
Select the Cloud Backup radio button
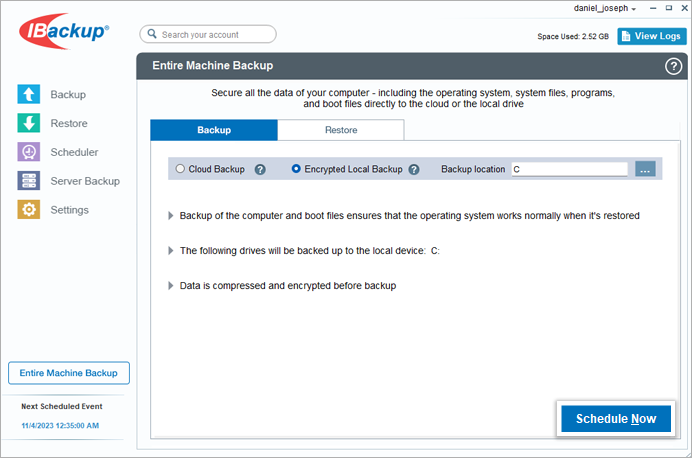[180, 169]
